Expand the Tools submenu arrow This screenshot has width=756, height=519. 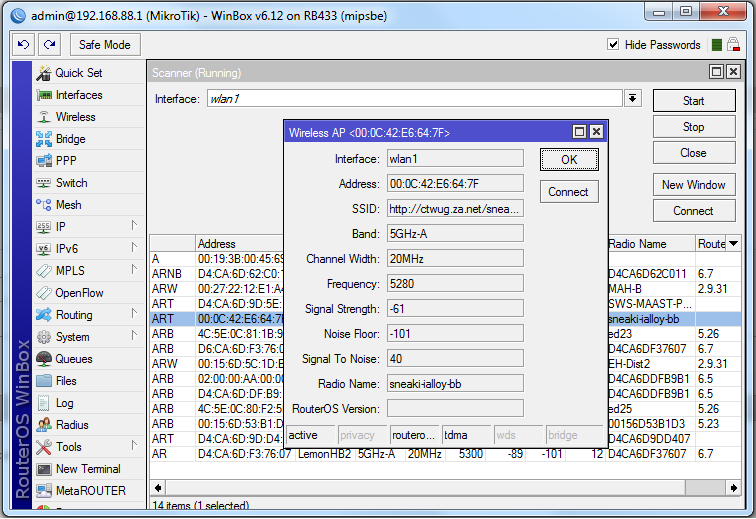coord(135,446)
